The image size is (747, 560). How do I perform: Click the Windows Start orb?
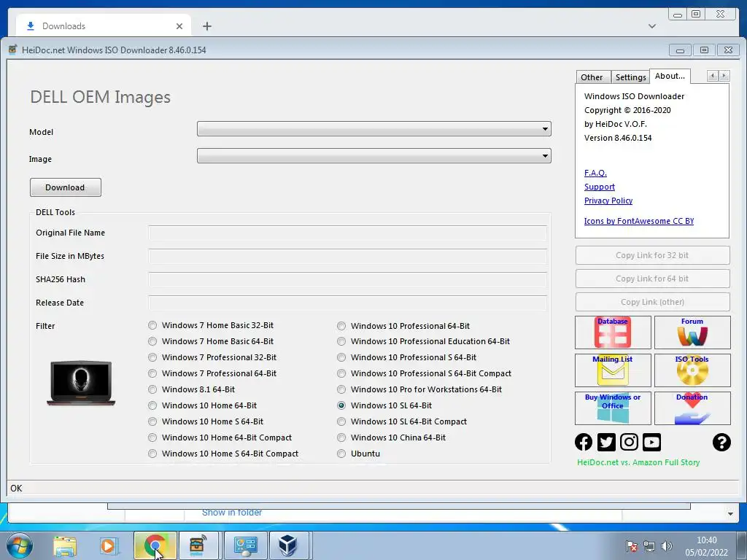pyautogui.click(x=20, y=545)
